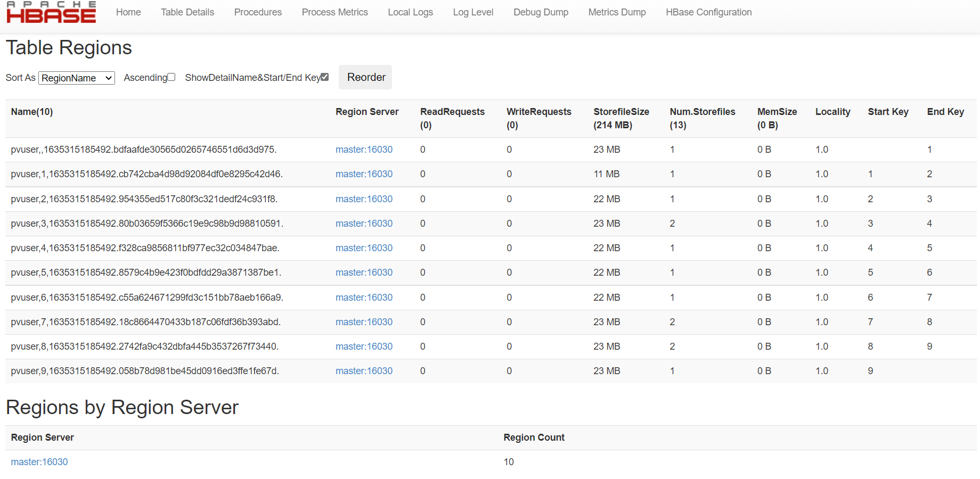Enable the Ascending checkbox
This screenshot has width=980, height=479.
point(171,77)
